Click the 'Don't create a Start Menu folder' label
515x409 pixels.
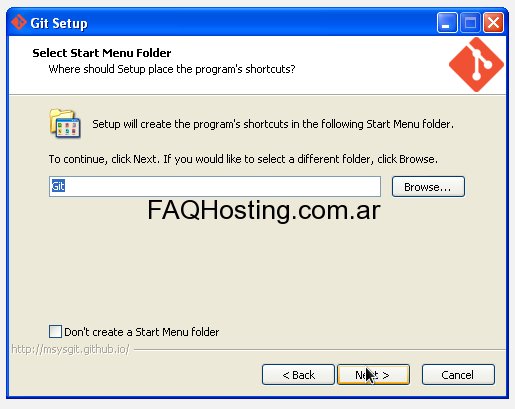[x=142, y=332]
